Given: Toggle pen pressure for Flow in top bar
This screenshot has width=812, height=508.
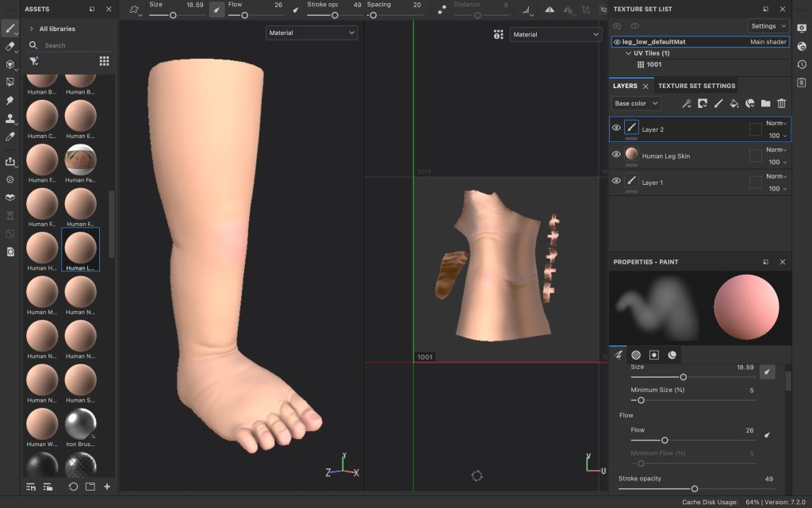Looking at the screenshot, I should tap(296, 10).
